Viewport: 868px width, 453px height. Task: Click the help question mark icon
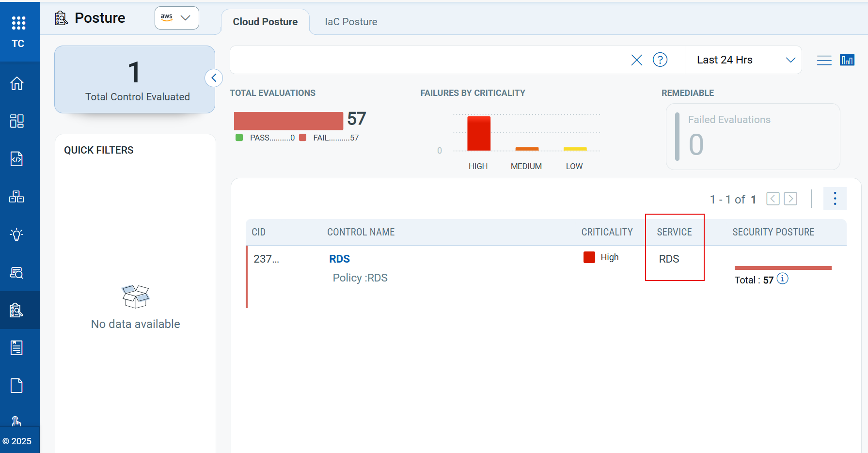(660, 60)
